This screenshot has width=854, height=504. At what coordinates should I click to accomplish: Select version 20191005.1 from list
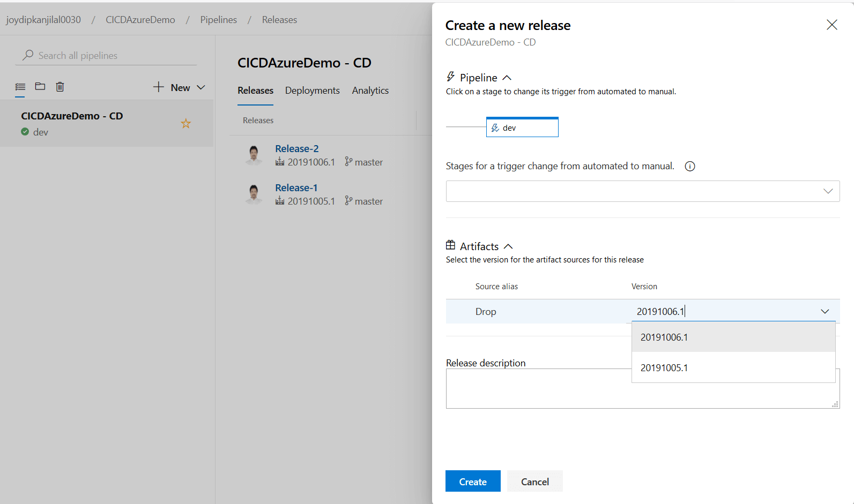point(733,367)
